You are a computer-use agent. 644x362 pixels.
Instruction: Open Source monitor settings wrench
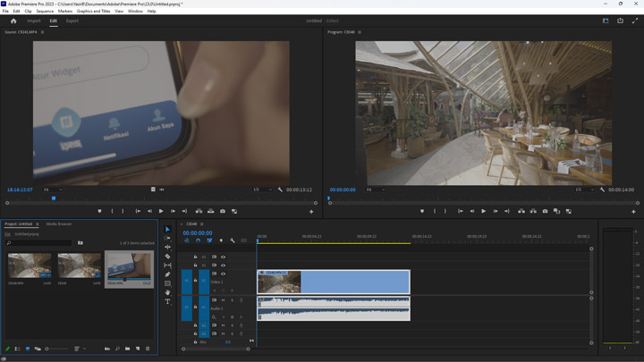280,189
